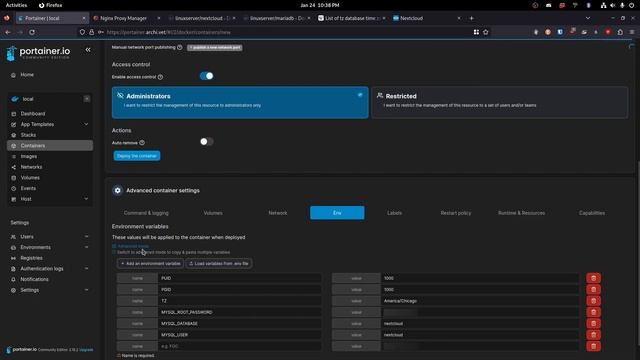Delete the PGID variable row
Screen dimensions: 640x360
(593, 289)
